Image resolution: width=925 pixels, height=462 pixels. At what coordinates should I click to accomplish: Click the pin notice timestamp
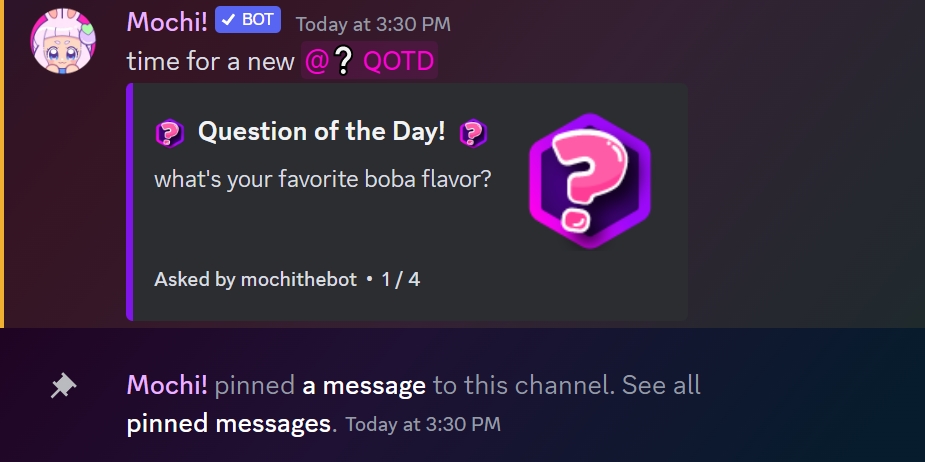pos(423,425)
